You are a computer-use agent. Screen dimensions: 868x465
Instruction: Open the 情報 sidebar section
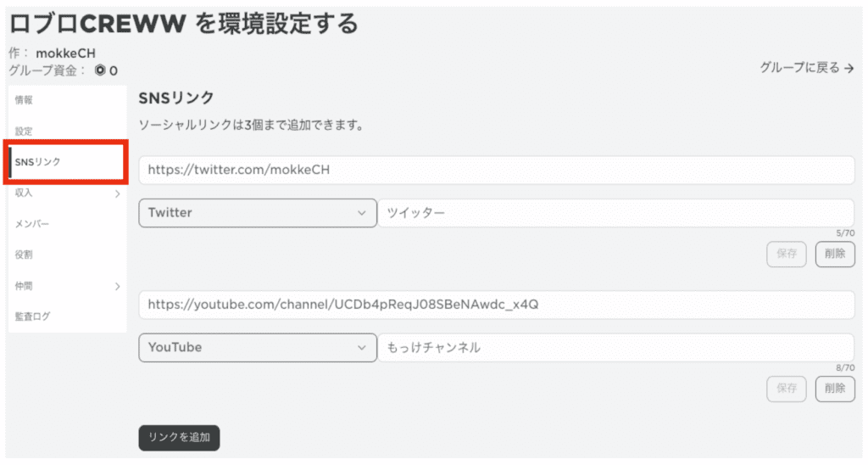tap(24, 100)
